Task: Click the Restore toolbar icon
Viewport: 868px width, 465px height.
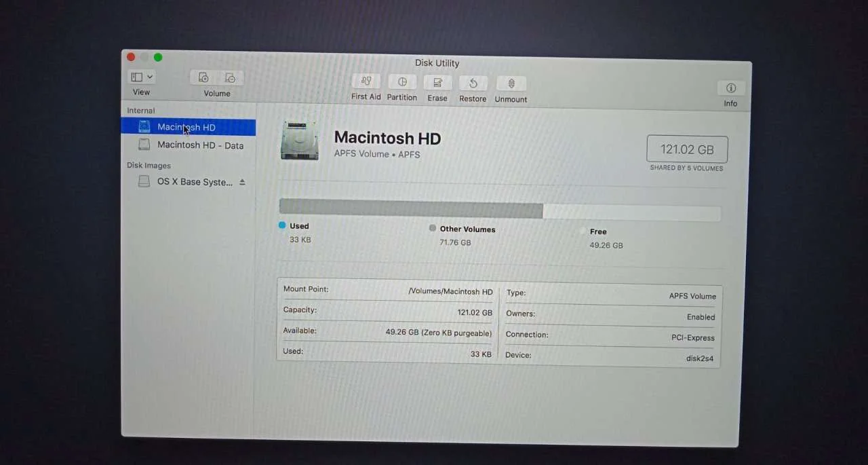Action: click(x=473, y=83)
